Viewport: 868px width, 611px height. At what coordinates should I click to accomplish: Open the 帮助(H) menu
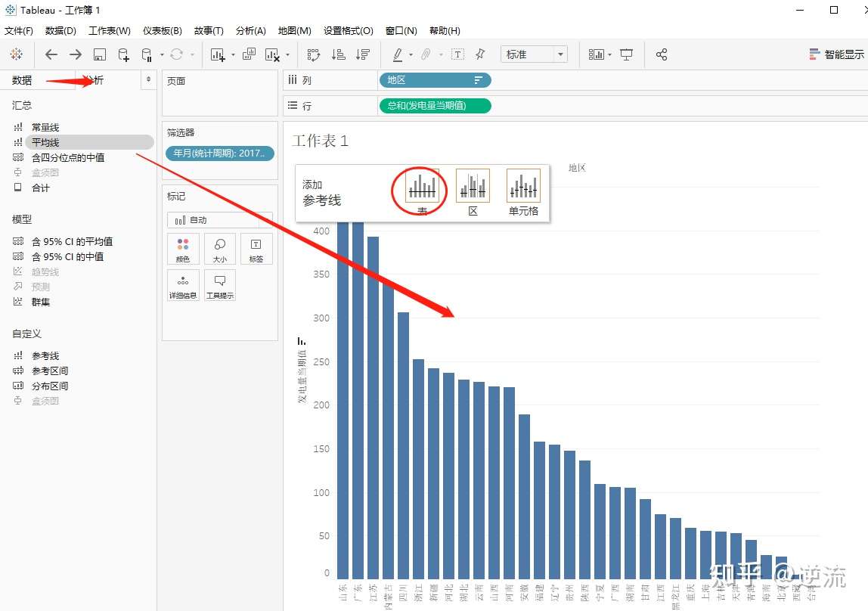(x=445, y=31)
